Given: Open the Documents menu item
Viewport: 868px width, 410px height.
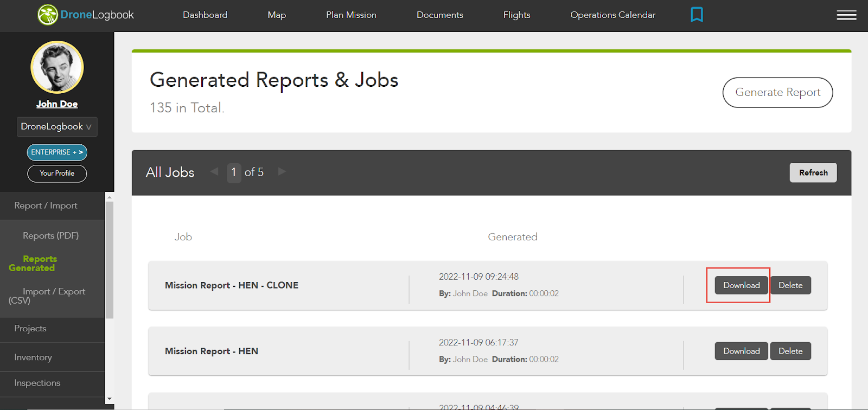Looking at the screenshot, I should point(439,15).
